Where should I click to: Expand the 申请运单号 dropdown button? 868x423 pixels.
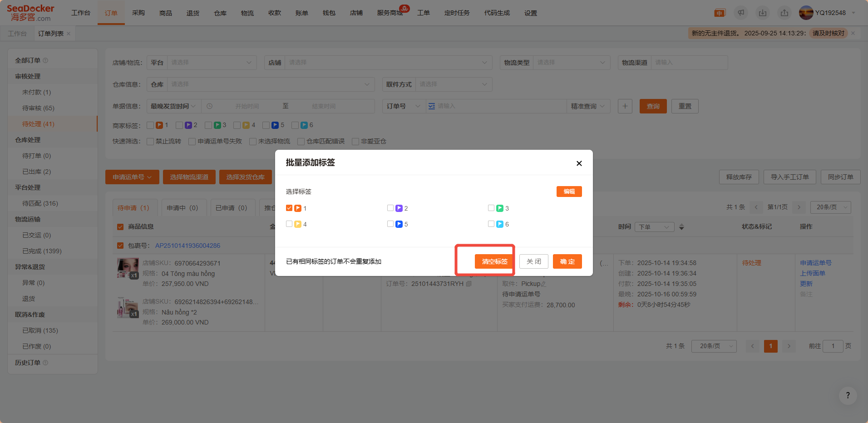click(x=132, y=177)
